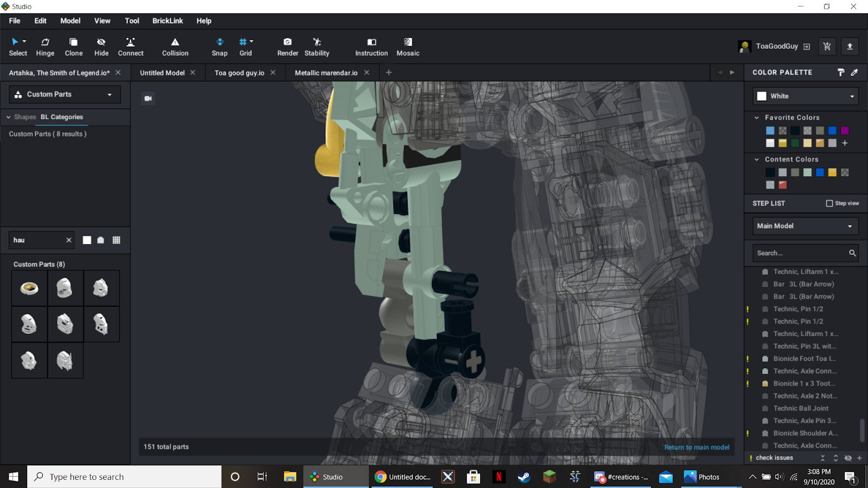Click the warning beside Bionicle Shoulder A...
The width and height of the screenshot is (868, 488).
pos(748,433)
